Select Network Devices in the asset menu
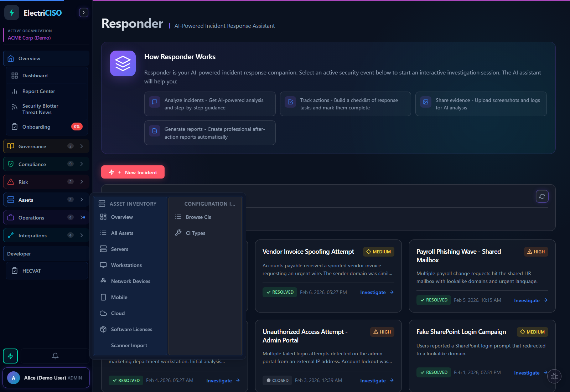The image size is (570, 392). 130,281
